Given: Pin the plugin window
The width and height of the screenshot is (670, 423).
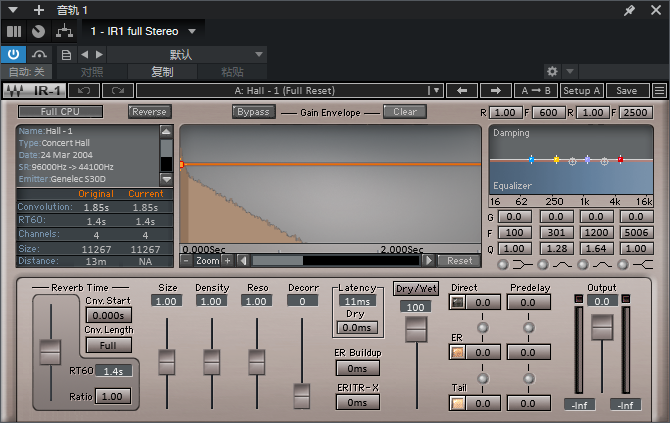Looking at the screenshot, I should [x=629, y=10].
